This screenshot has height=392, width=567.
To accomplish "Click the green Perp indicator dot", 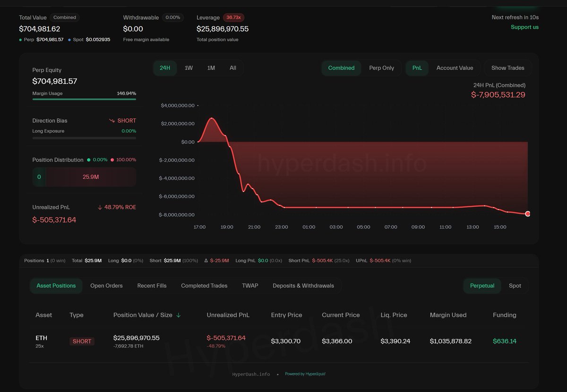I will coord(19,40).
